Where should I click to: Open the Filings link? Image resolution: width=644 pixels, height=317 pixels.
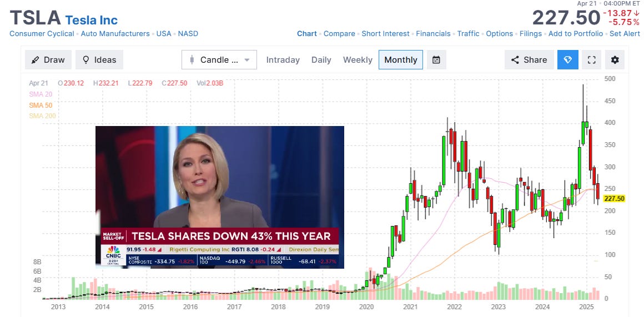point(531,34)
